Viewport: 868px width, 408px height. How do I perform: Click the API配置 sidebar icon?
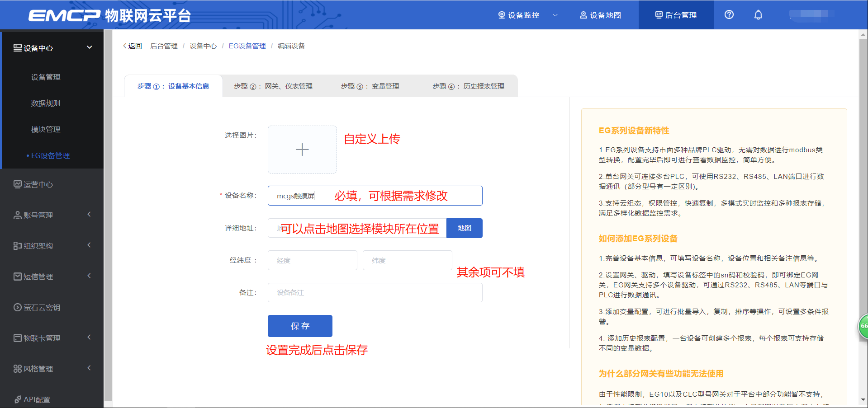tap(18, 399)
